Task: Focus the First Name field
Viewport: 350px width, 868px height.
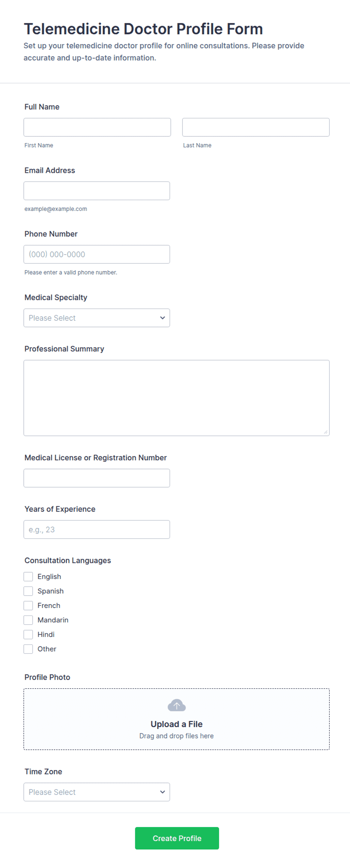Action: 97,127
